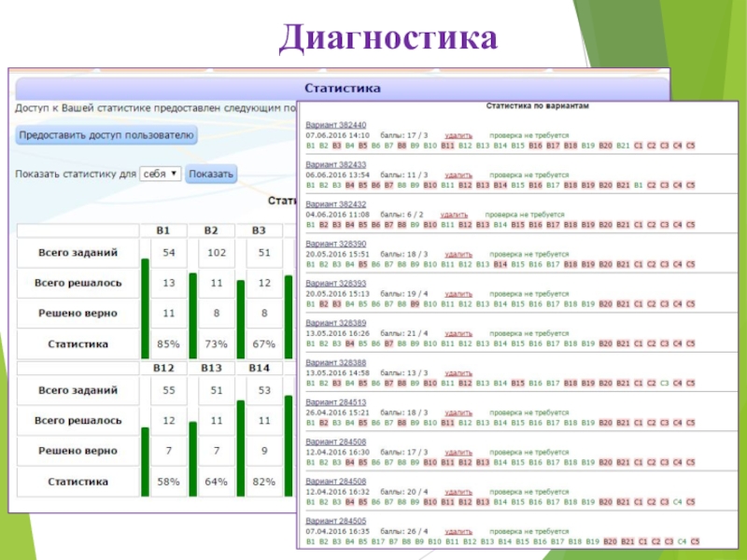Open the 'Вариант 328393' link

pos(336,283)
